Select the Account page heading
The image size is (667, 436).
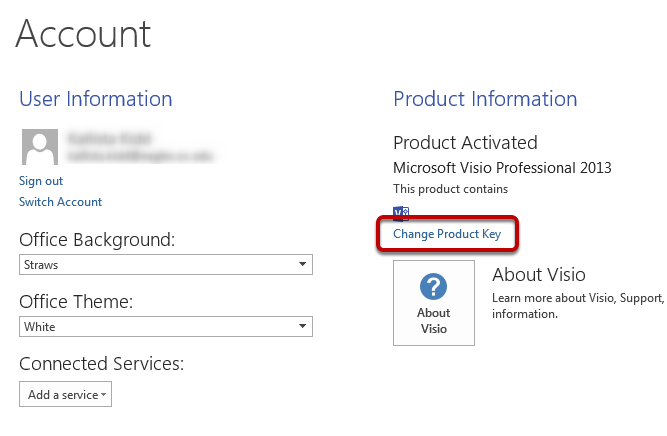pyautogui.click(x=83, y=34)
